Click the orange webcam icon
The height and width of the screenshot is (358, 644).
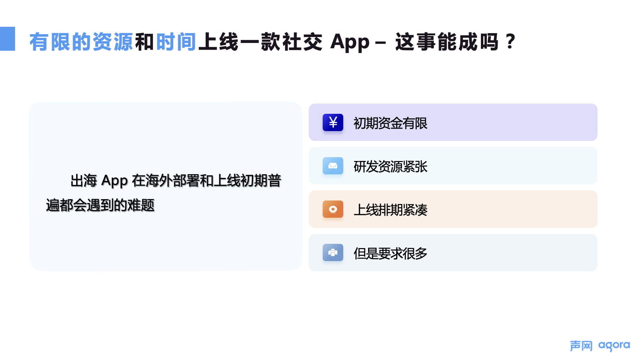(333, 209)
